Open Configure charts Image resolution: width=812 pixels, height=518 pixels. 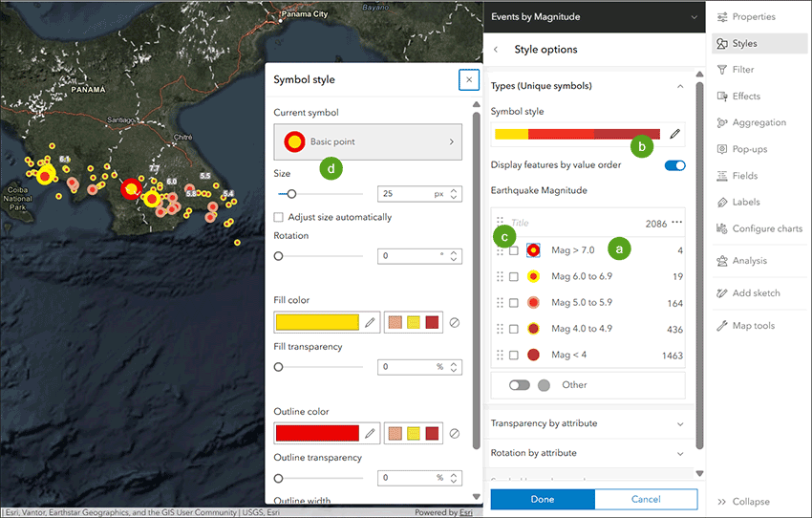click(x=760, y=228)
